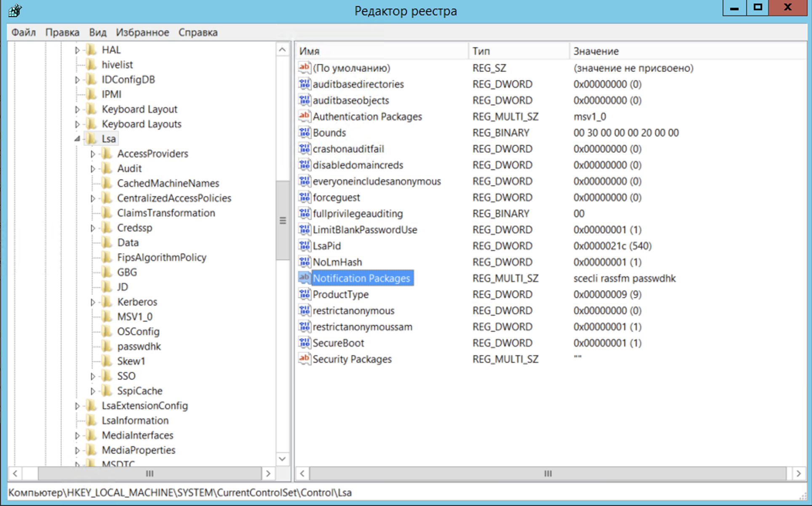Click the SecureBoot DWORD value icon
This screenshot has height=506, width=812.
tap(304, 343)
